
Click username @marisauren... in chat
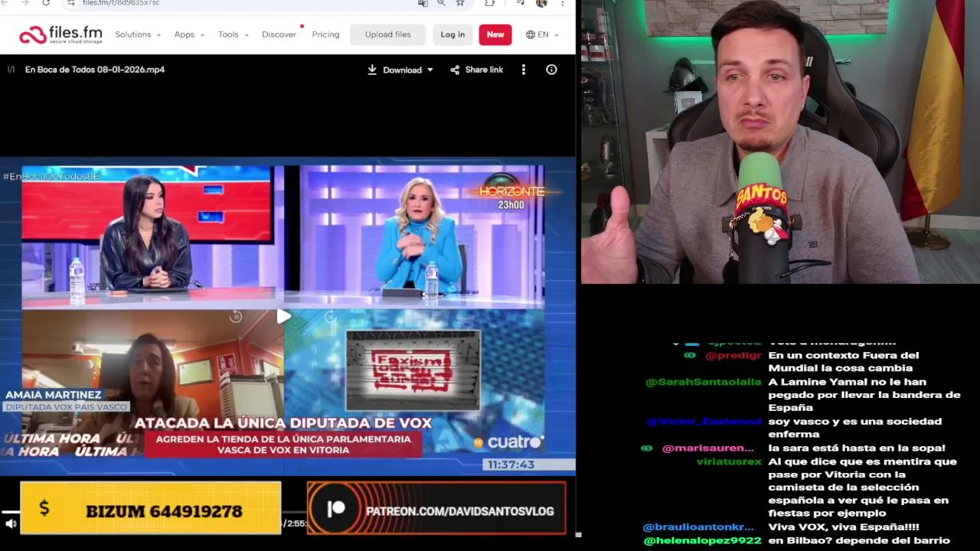pos(708,448)
